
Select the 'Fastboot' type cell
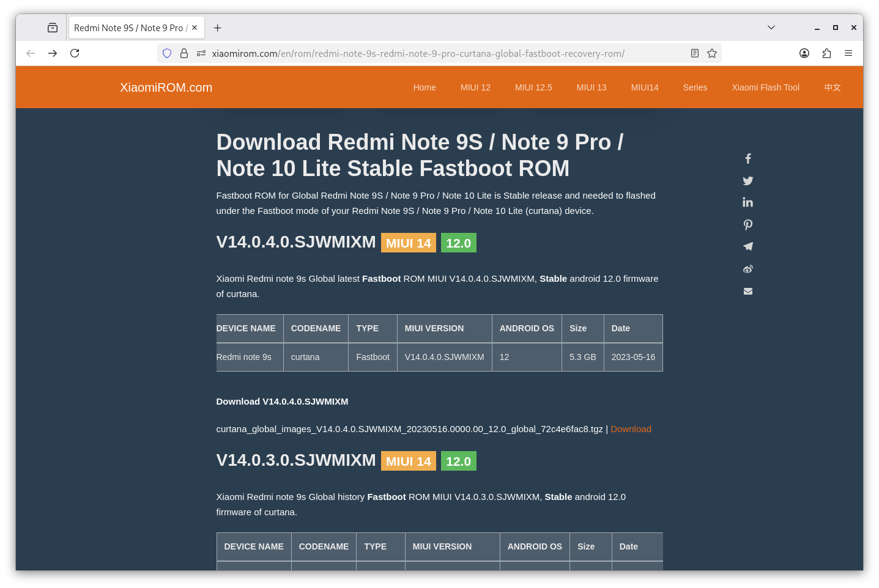(373, 357)
